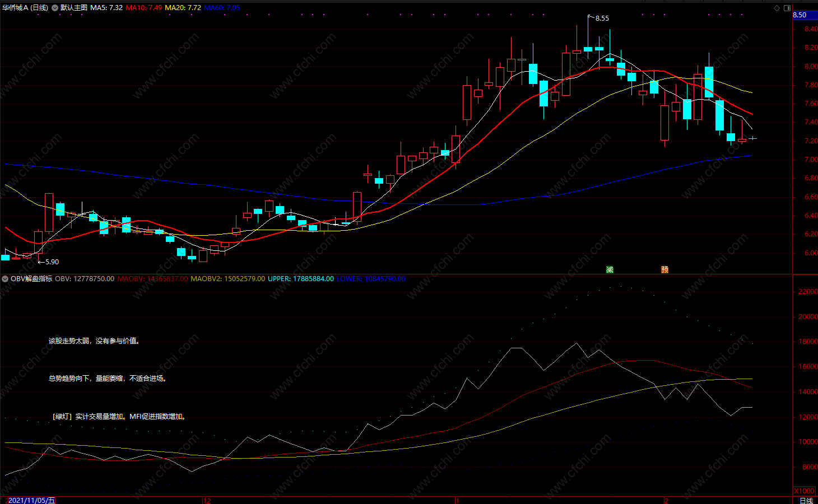Click the diamond marker icon at top right
The height and width of the screenshot is (504, 818).
coord(777,8)
